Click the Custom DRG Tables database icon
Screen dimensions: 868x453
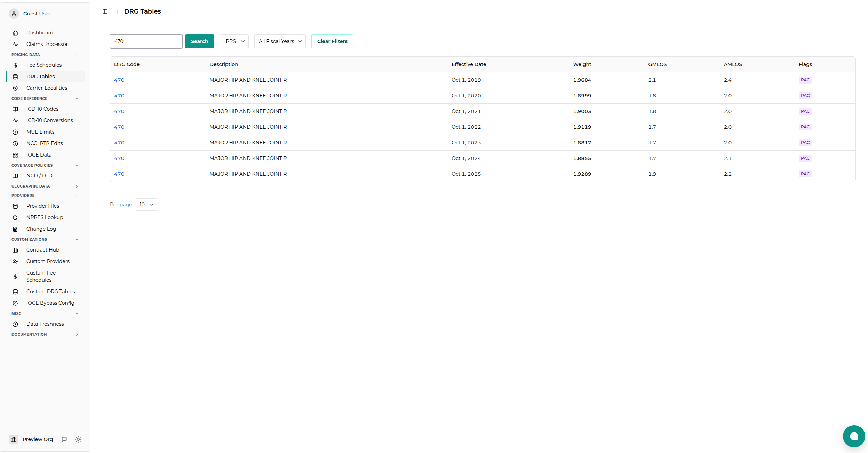15,292
